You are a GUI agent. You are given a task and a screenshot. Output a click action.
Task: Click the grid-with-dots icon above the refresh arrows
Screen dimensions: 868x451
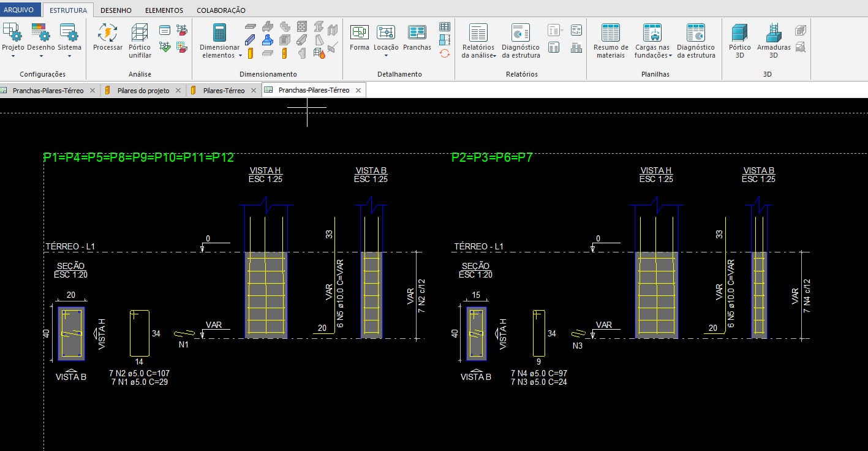445,26
